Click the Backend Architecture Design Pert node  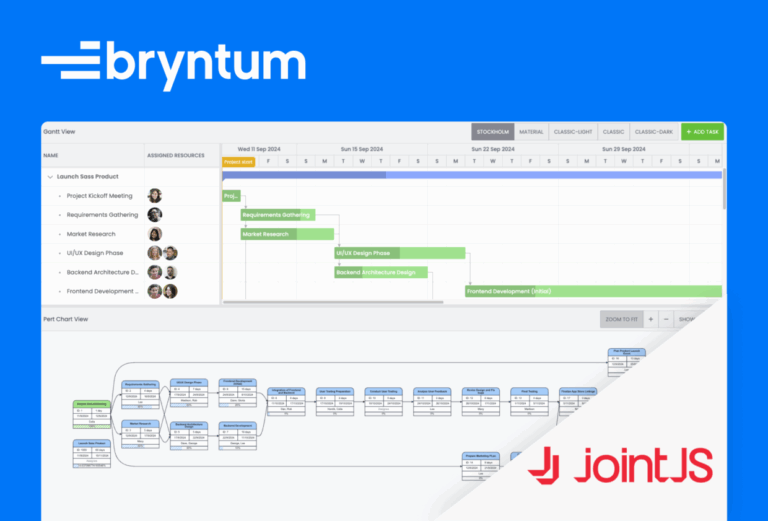click(189, 436)
